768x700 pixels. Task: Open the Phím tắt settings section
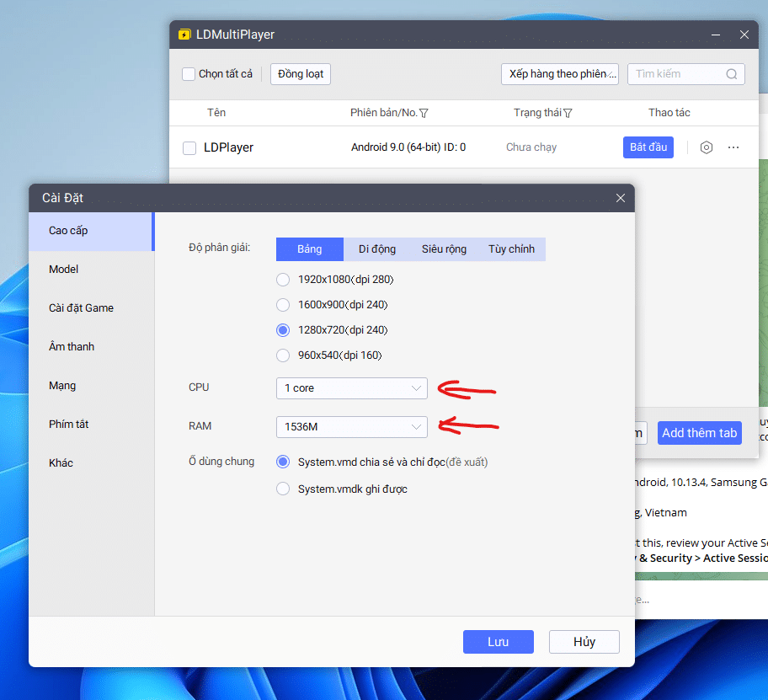(x=91, y=425)
